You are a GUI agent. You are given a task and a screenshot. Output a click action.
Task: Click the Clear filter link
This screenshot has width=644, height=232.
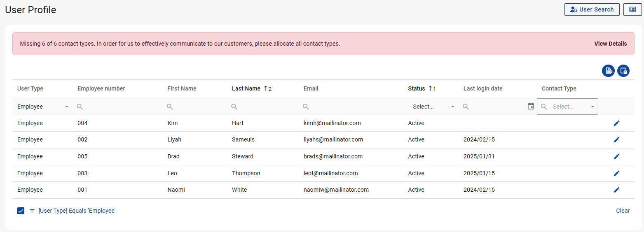click(623, 211)
